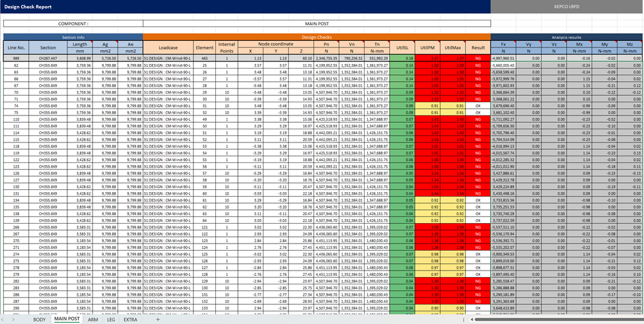Click the MAIN POST sheet tab

tap(67, 319)
